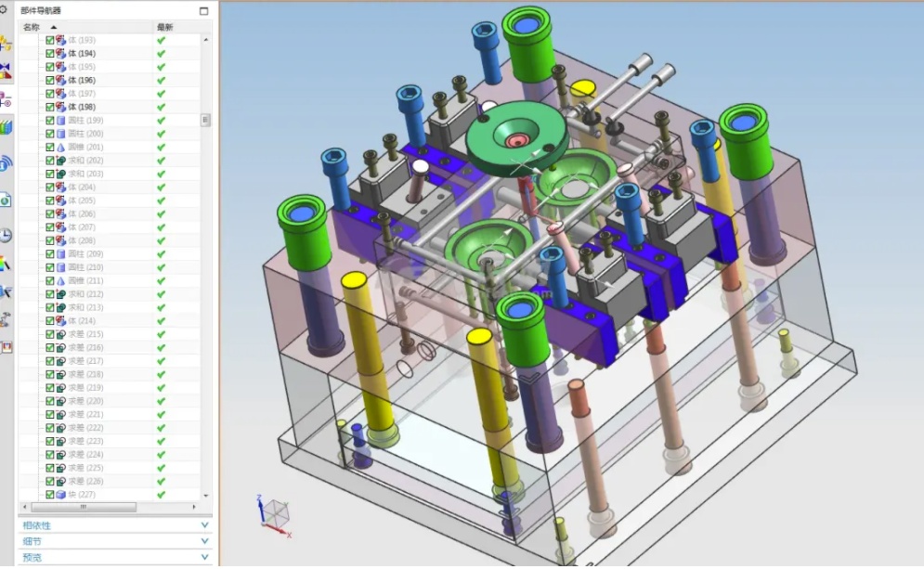The image size is (924, 569).
Task: Select the 求差 (226) feature row
Action: tap(111, 481)
